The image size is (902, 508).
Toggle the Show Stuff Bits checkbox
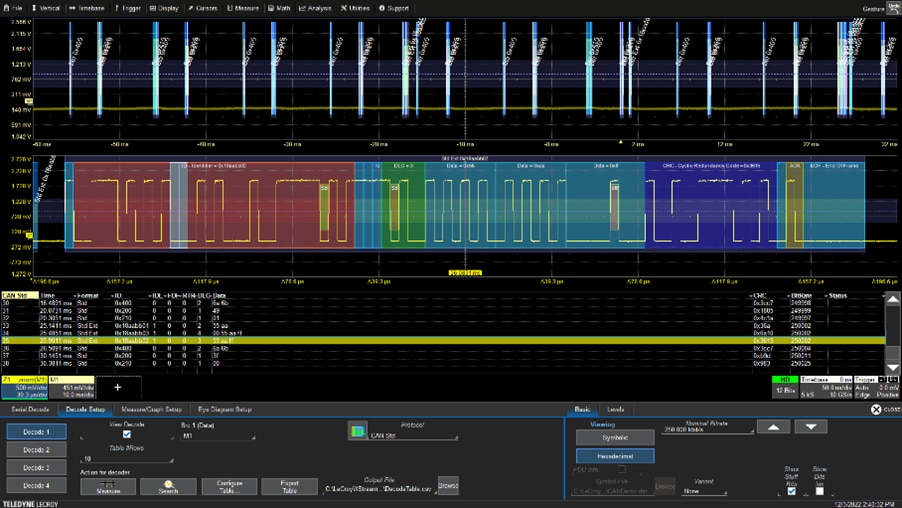(x=792, y=491)
